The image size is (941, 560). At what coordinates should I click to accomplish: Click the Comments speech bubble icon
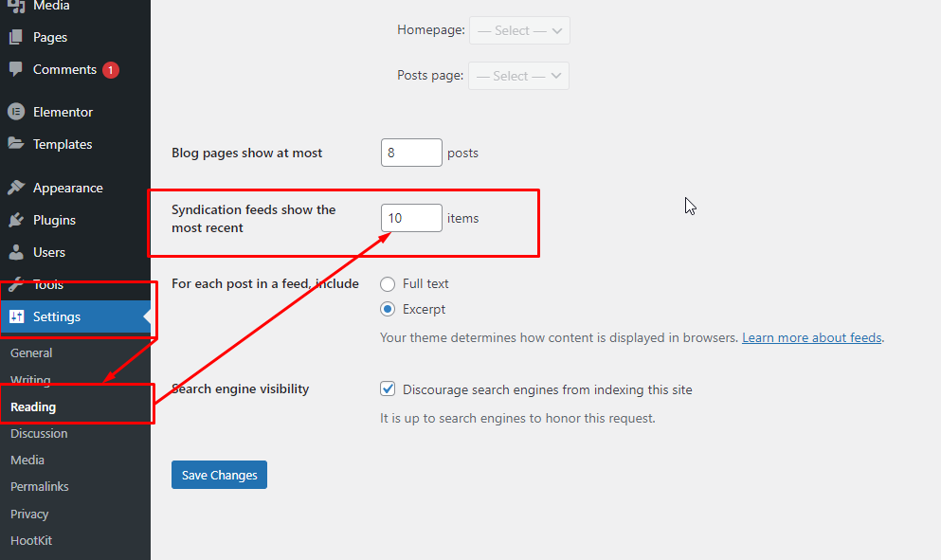16,69
